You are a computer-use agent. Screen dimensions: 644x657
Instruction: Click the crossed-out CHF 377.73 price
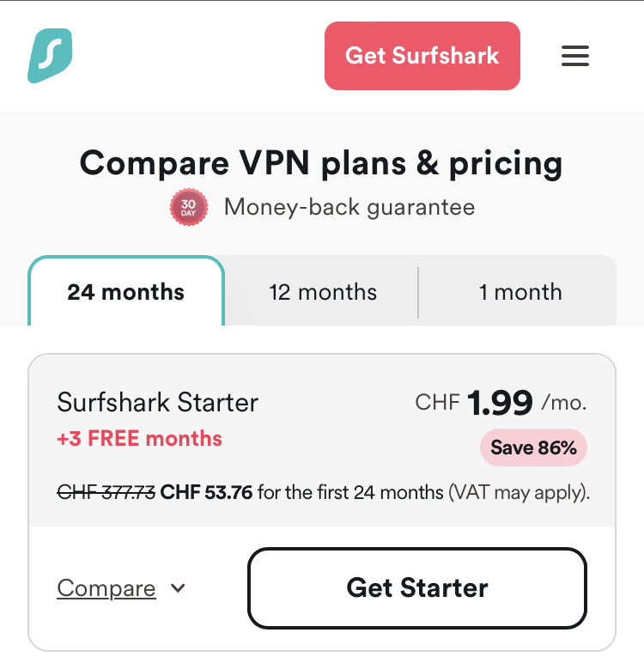click(106, 493)
